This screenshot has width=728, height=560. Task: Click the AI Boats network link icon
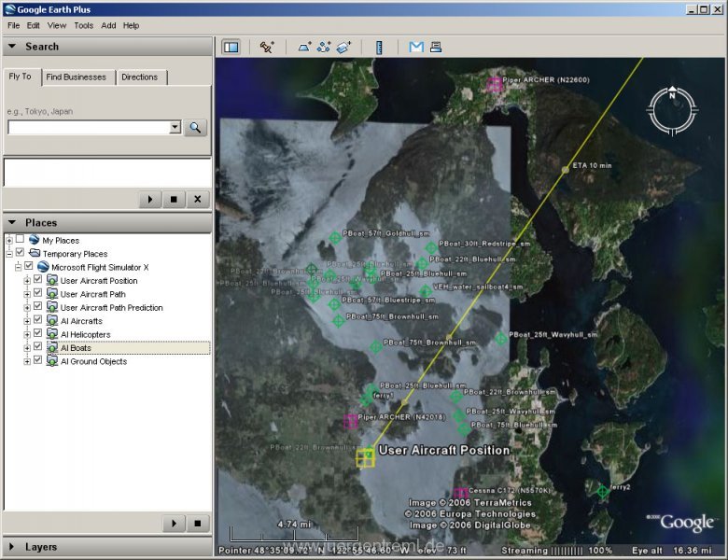click(52, 348)
